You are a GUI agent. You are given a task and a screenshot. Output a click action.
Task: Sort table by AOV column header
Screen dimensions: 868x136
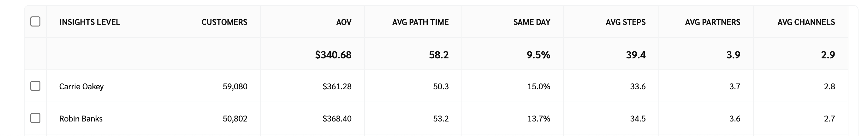click(343, 22)
